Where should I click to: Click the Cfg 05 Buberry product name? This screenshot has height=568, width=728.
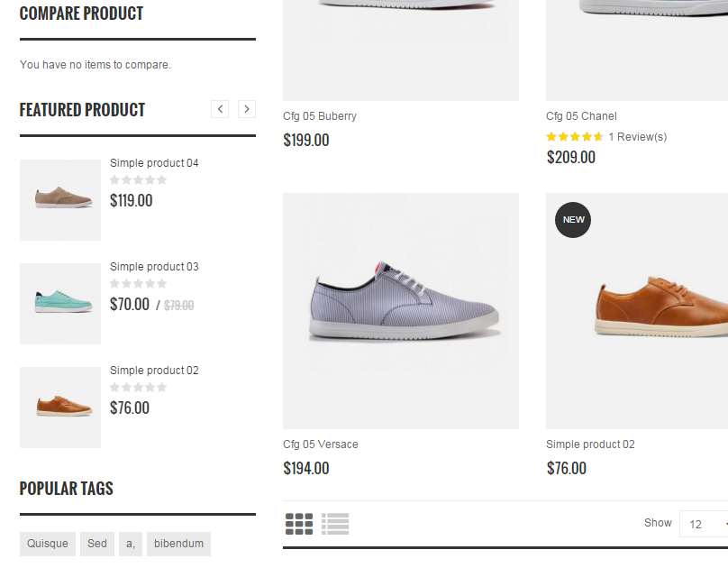coord(320,116)
